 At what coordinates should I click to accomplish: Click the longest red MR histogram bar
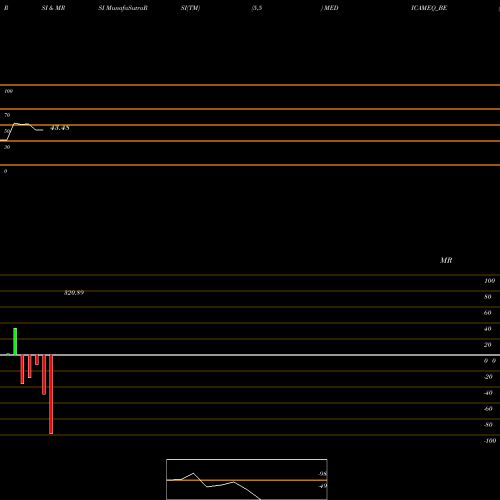[x=51, y=394]
